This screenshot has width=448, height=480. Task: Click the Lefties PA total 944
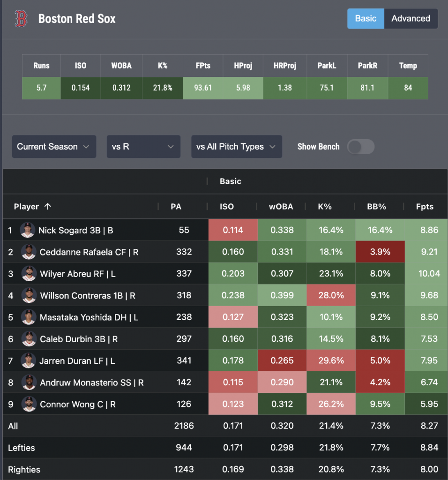coord(184,447)
